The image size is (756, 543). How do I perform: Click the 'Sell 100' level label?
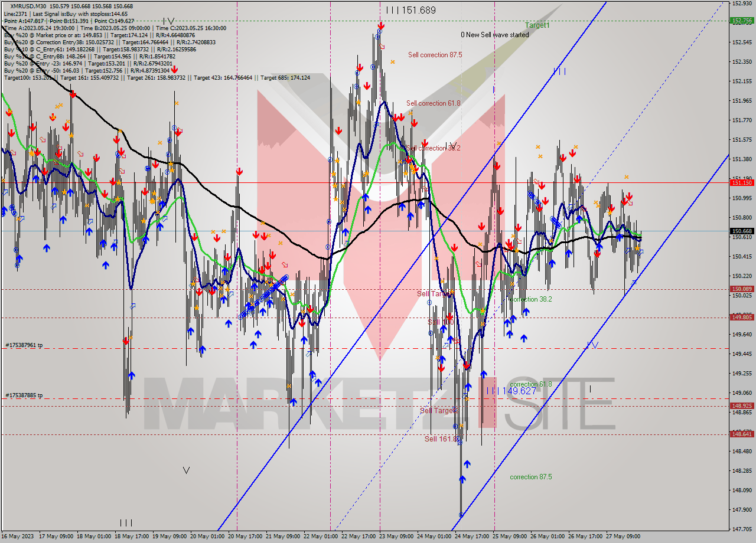441,322
